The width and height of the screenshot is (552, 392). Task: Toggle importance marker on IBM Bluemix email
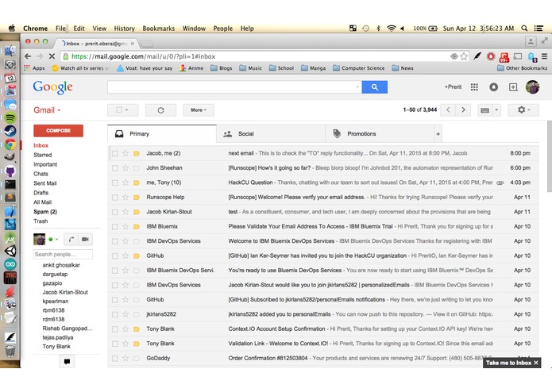pyautogui.click(x=137, y=227)
